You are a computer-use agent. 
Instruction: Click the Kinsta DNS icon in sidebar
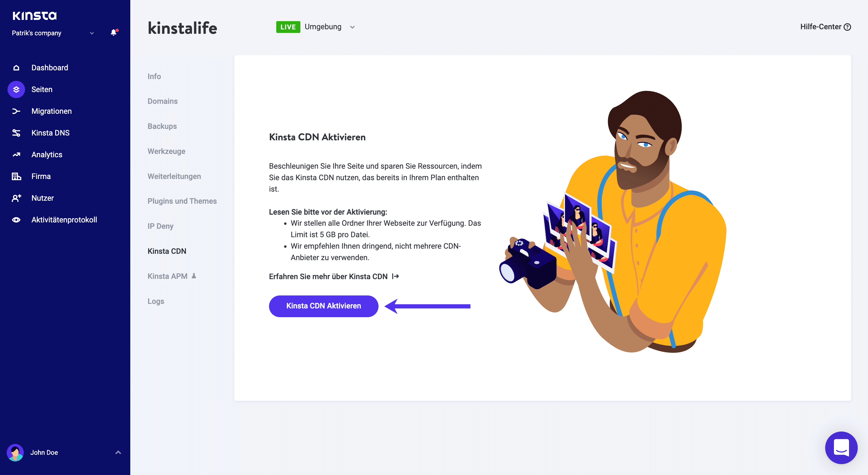(16, 133)
